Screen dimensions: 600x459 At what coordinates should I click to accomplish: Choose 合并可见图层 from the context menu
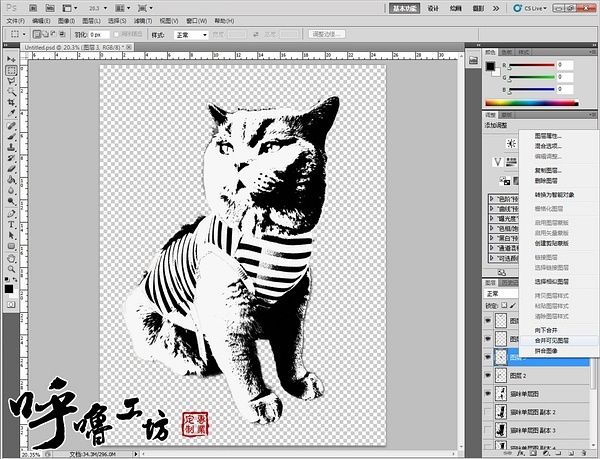(551, 340)
